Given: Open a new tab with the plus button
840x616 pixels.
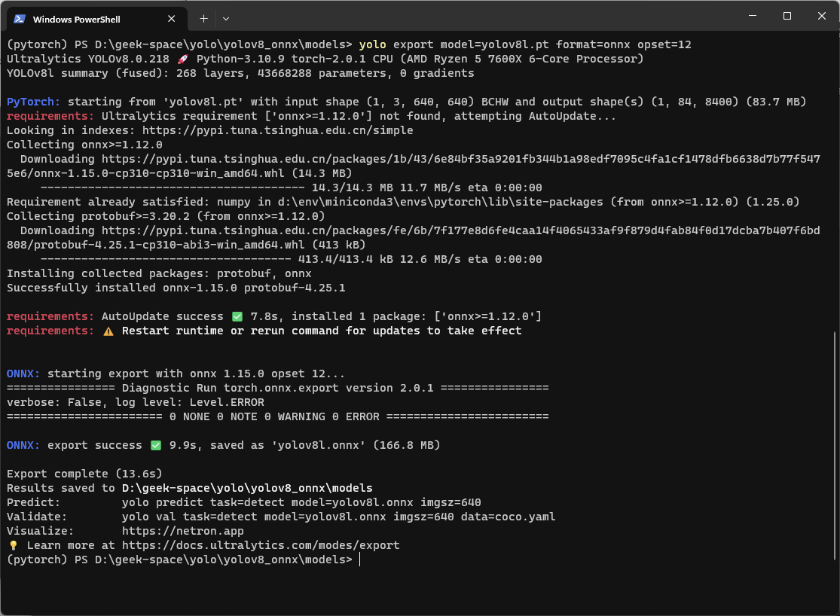Looking at the screenshot, I should (x=203, y=18).
